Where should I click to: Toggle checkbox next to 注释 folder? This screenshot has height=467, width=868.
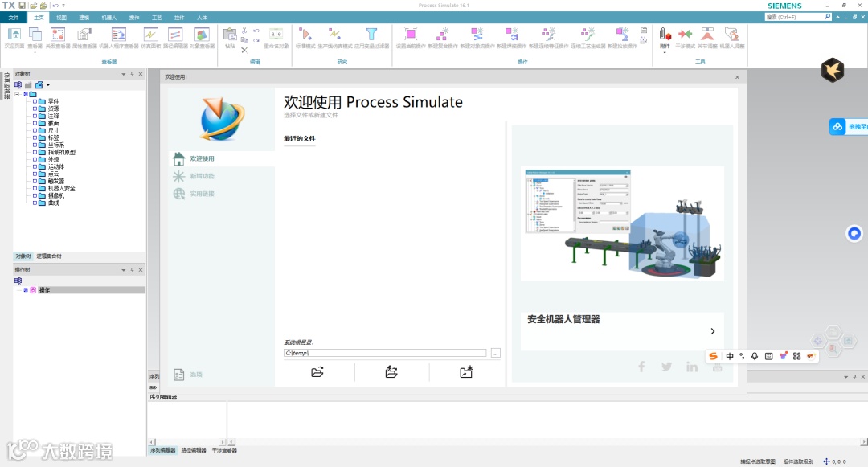(x=35, y=116)
